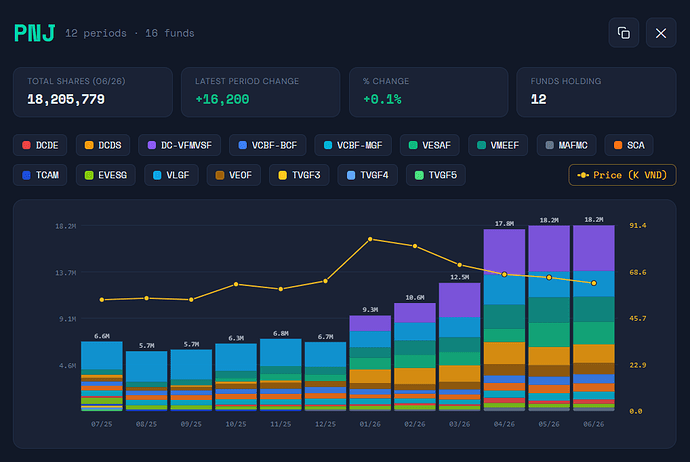Click the VESAF green color swatch
This screenshot has height=462, width=690.
(413, 145)
